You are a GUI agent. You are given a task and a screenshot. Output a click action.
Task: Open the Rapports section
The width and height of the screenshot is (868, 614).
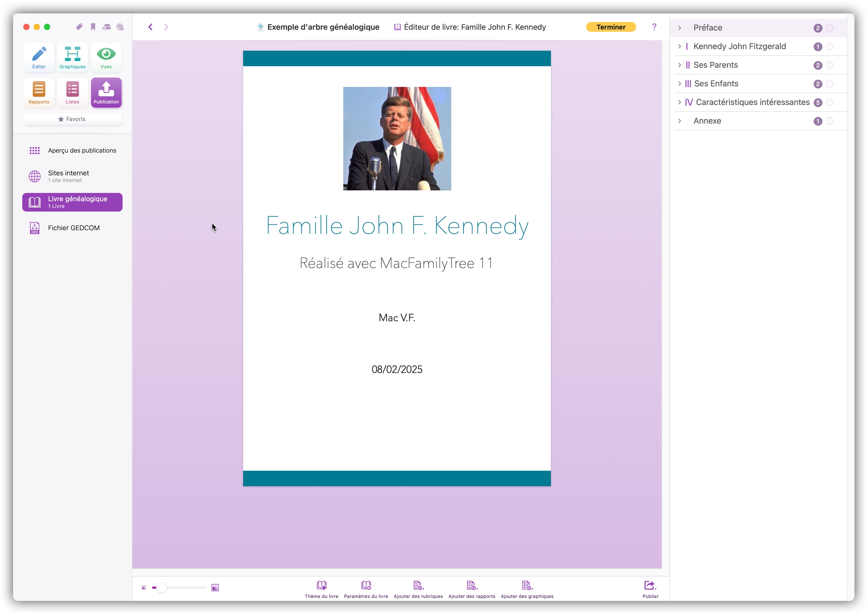point(39,93)
